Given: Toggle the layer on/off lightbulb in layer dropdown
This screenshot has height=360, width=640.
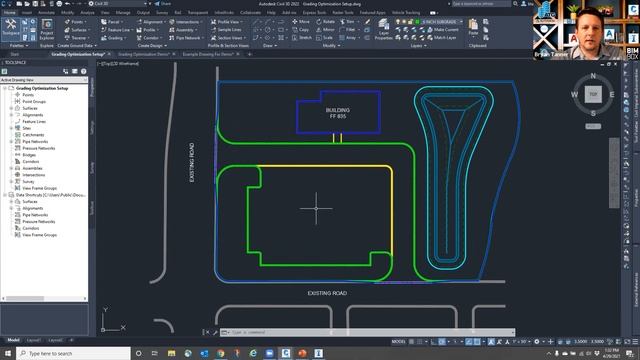Looking at the screenshot, I should [x=398, y=22].
